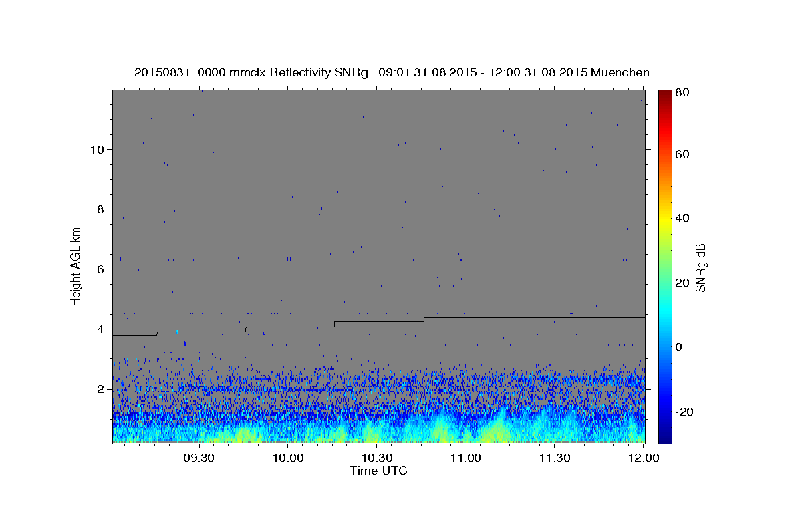Click the 10:30 time tick label
The width and height of the screenshot is (798, 532).
pyautogui.click(x=377, y=458)
